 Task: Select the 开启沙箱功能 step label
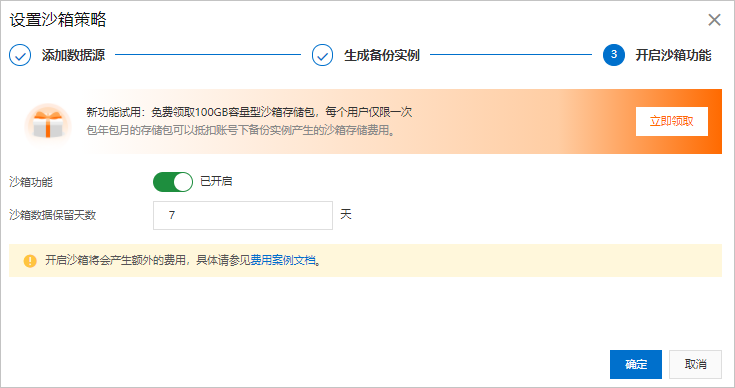[673, 55]
